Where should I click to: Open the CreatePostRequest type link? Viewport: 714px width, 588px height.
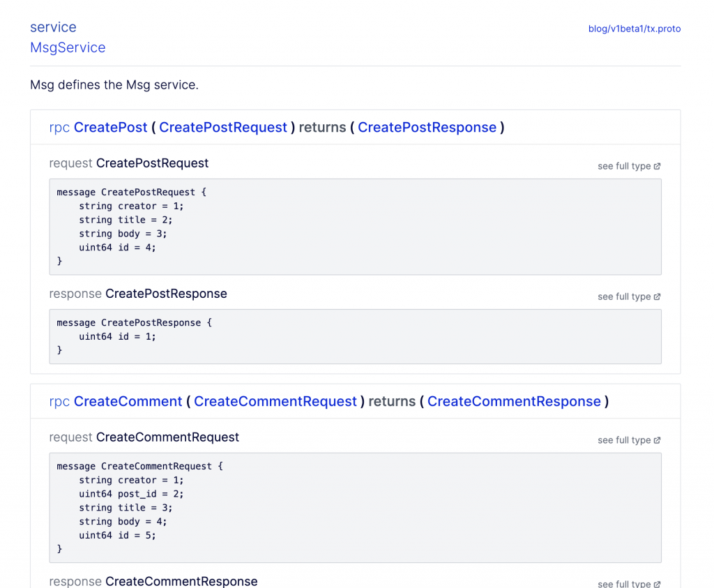[x=223, y=127]
